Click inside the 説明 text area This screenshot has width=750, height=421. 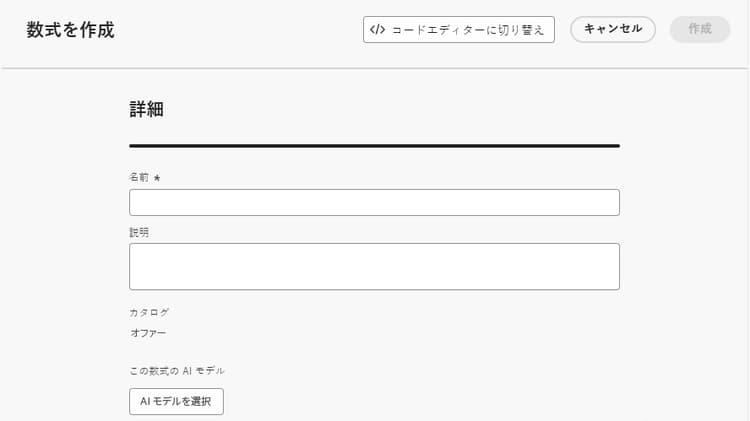tap(374, 266)
